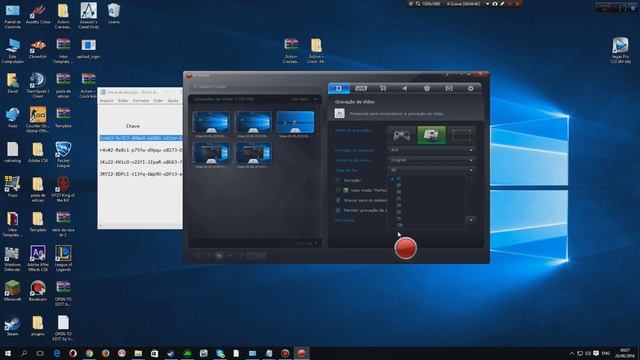The height and width of the screenshot is (360, 640).
Task: Open Formatar menu in Notepad
Action: (x=141, y=100)
